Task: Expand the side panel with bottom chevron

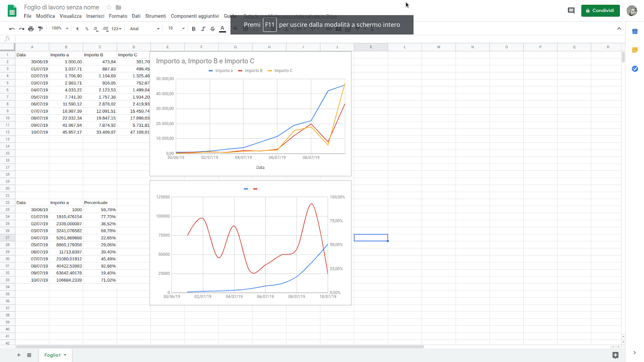Action: [x=634, y=353]
